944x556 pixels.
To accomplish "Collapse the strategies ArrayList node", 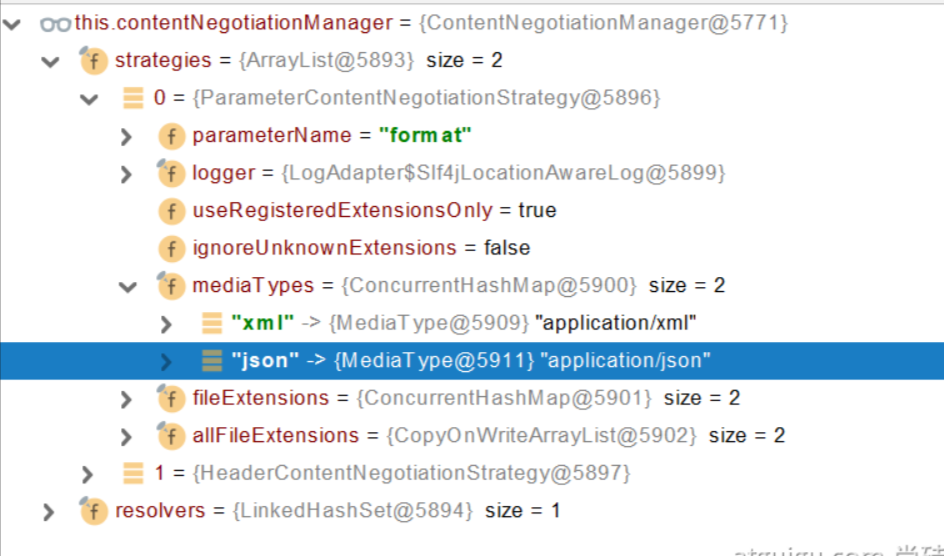I will pos(50,61).
